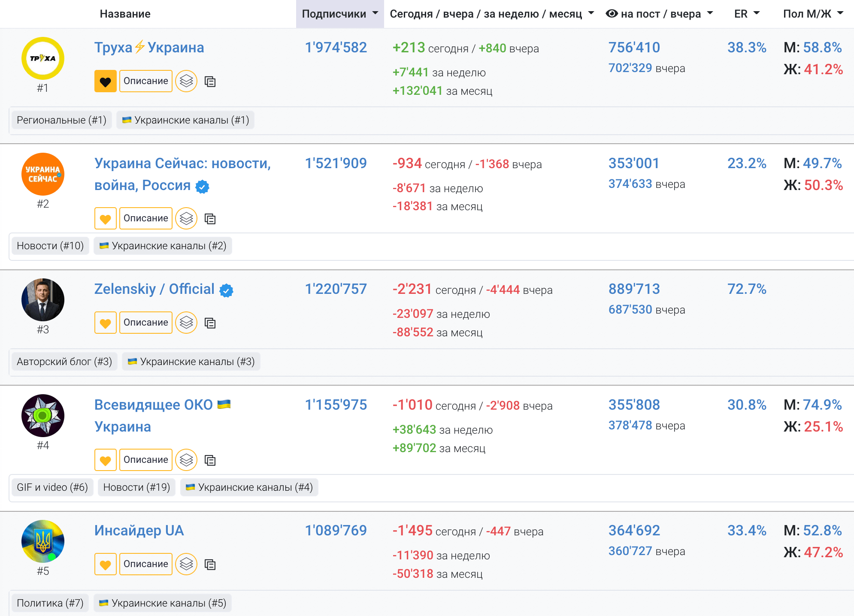Open Труха Украина channel avatar
Image resolution: width=854 pixels, height=616 pixels.
pos(43,58)
